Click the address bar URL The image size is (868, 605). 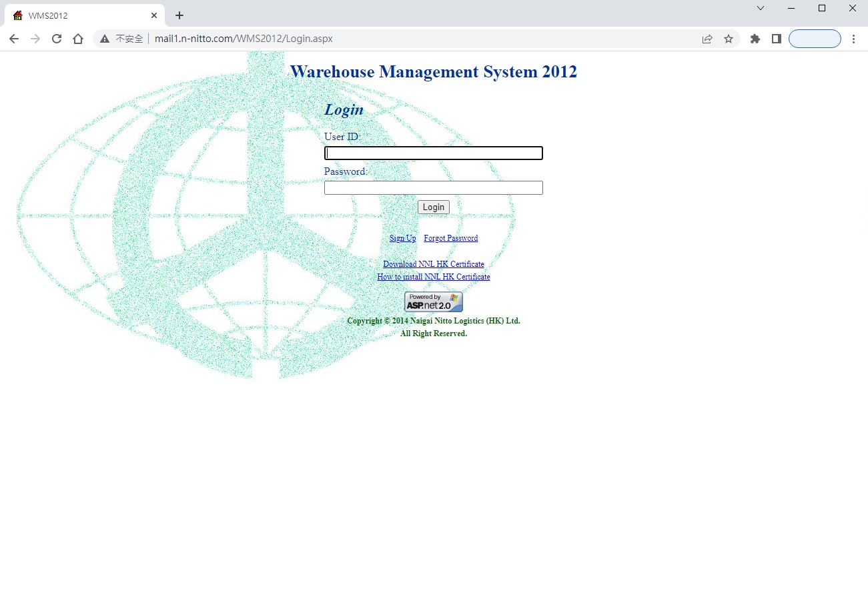click(x=244, y=39)
